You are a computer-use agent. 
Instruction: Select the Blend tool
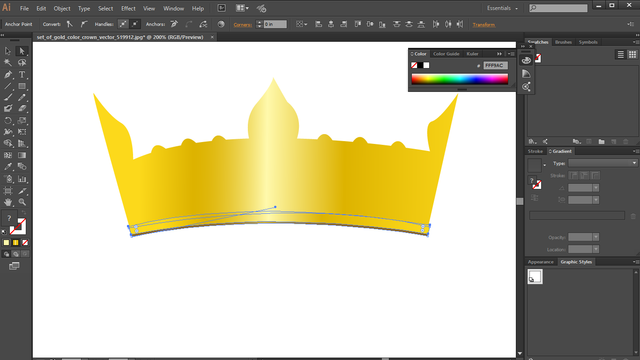click(22, 167)
